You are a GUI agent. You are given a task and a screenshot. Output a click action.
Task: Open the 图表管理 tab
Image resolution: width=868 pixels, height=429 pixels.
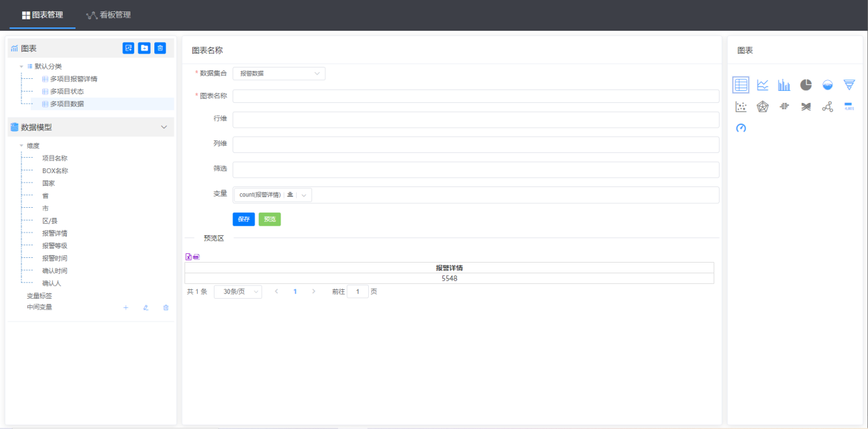(x=43, y=15)
